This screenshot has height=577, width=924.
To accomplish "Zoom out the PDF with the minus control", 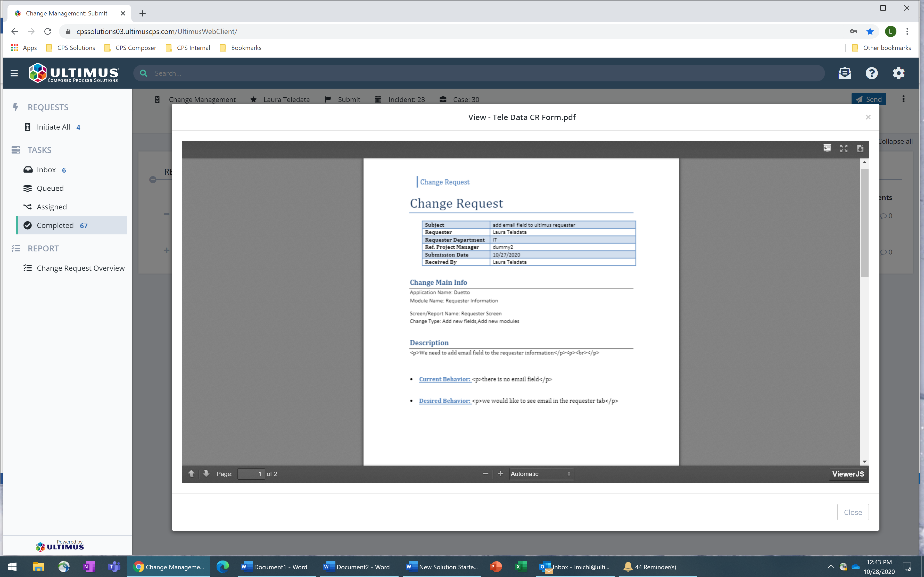I will point(485,474).
